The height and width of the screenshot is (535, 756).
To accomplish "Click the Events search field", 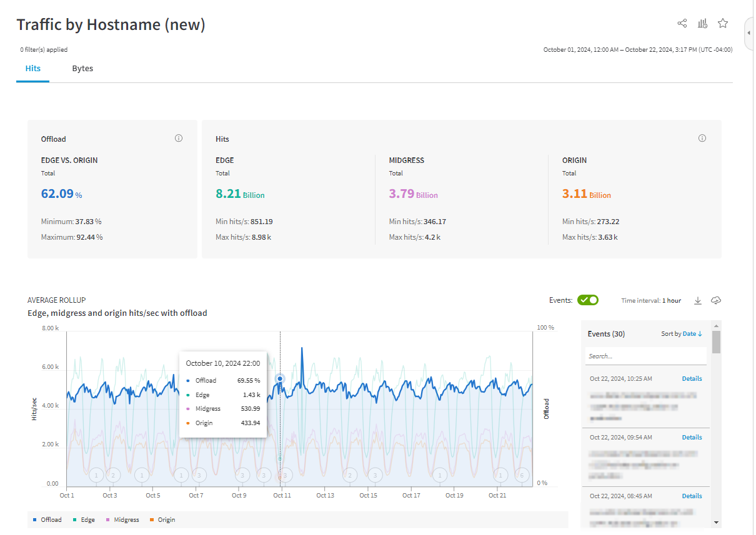I will 645,356.
